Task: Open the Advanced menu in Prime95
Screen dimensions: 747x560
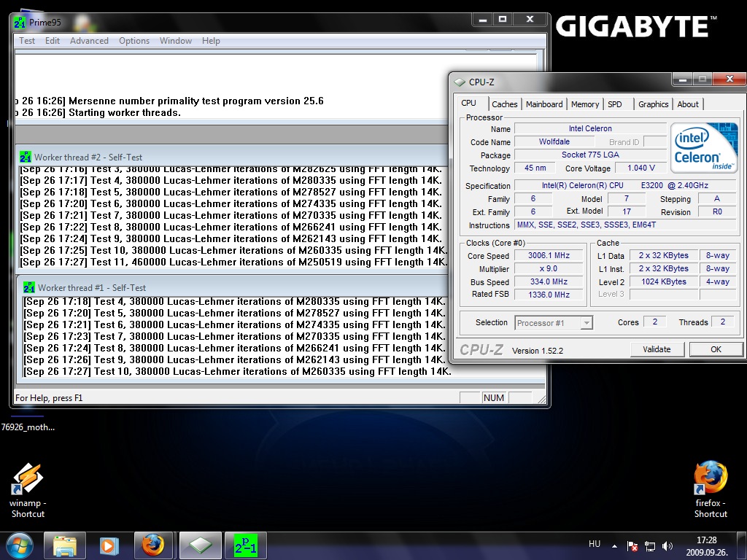Action: (89, 41)
